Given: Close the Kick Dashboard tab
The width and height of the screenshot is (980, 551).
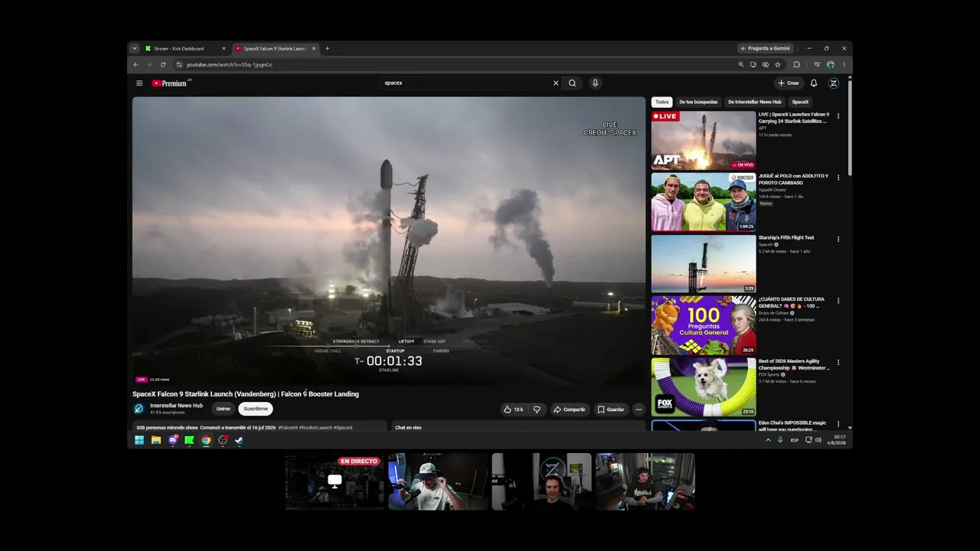Looking at the screenshot, I should 224,48.
